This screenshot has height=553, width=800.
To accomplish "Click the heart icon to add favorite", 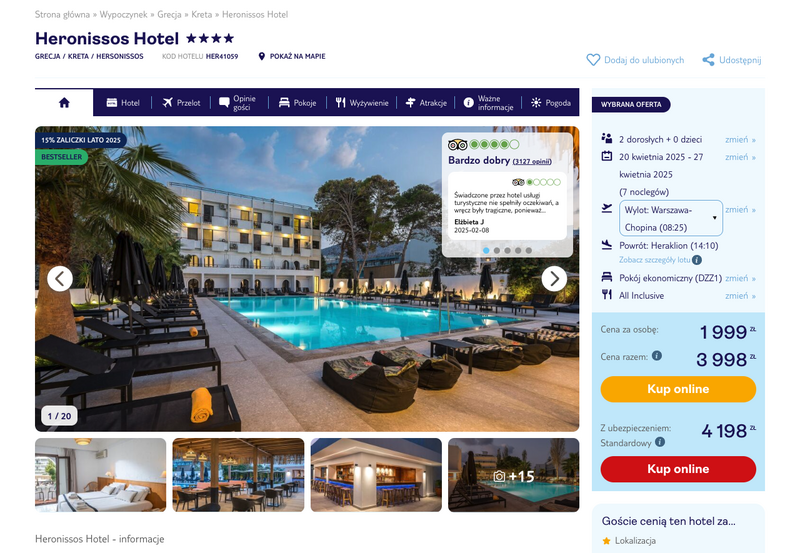I will [x=593, y=60].
